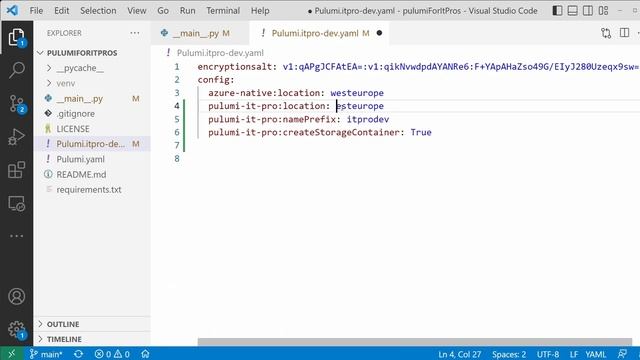Open __main__.py in the explorer

click(x=92, y=98)
